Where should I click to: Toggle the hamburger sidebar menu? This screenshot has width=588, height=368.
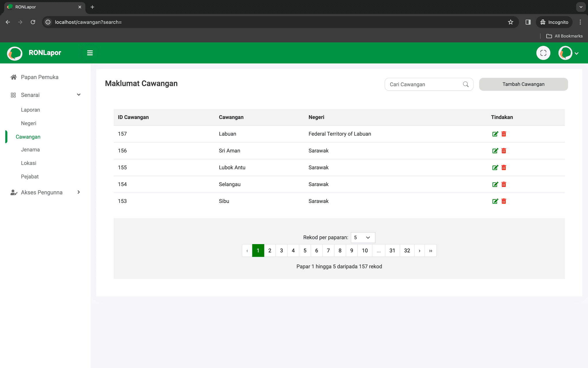pyautogui.click(x=90, y=53)
